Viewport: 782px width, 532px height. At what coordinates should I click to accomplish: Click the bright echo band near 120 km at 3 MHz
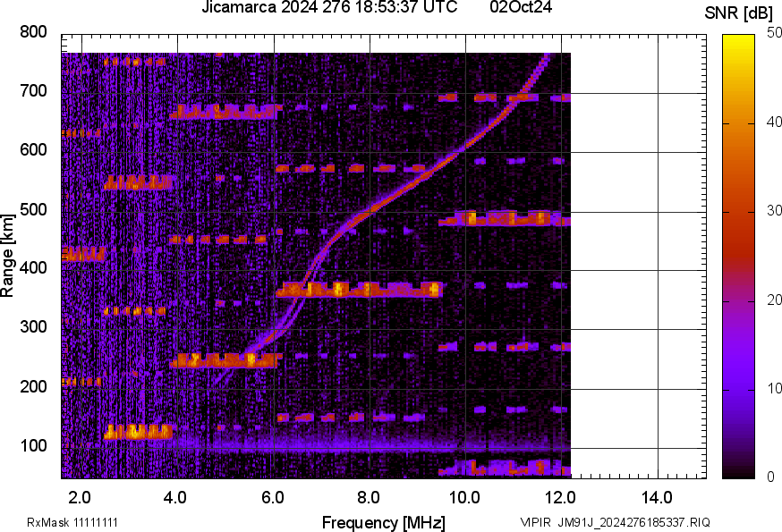pos(138,432)
